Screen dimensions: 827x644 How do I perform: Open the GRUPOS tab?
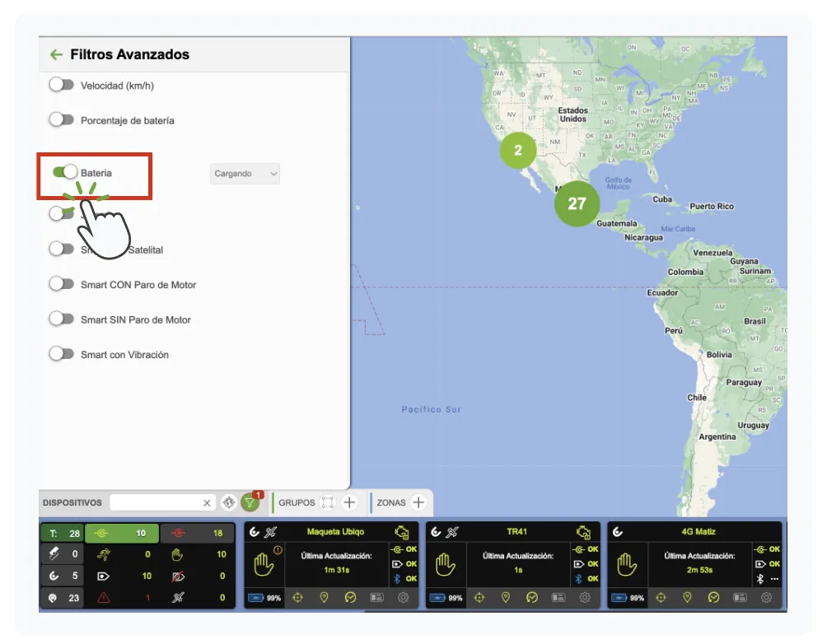coord(297,502)
